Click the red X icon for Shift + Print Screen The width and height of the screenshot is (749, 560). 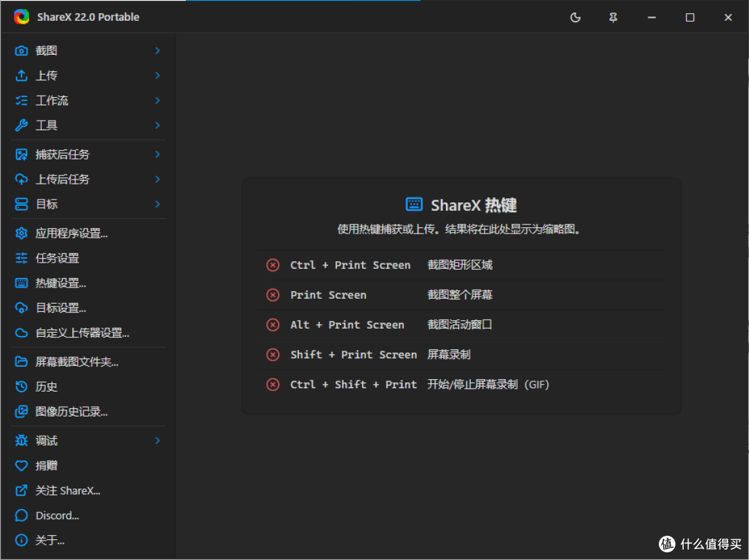(273, 355)
